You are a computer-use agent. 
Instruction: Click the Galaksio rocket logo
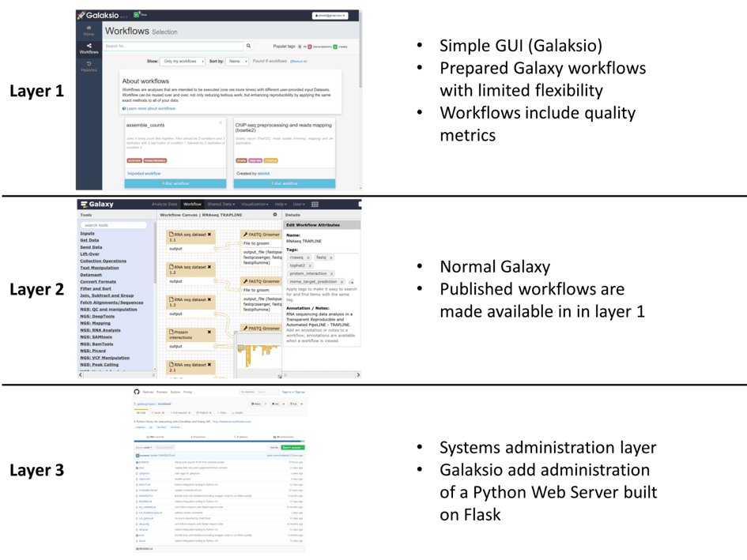(81, 16)
